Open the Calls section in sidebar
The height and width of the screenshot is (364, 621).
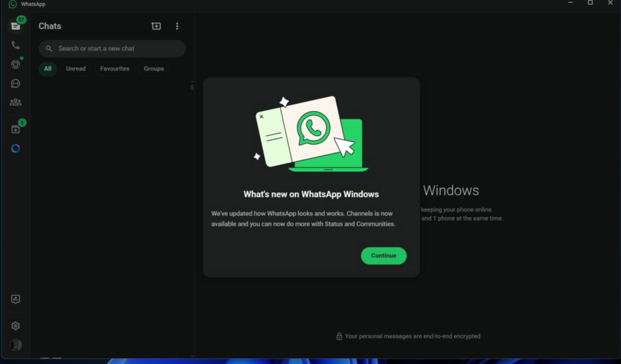click(x=16, y=45)
